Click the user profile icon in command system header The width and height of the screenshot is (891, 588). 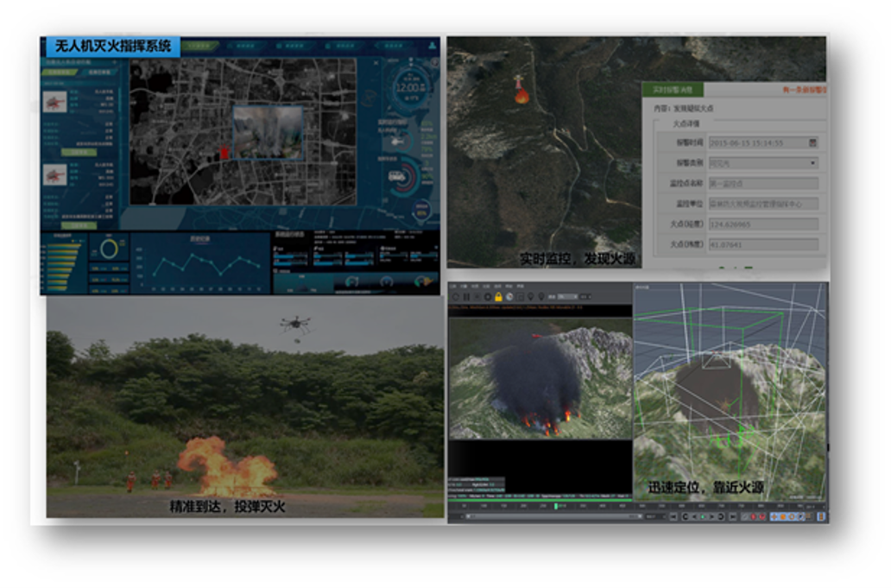point(432,45)
